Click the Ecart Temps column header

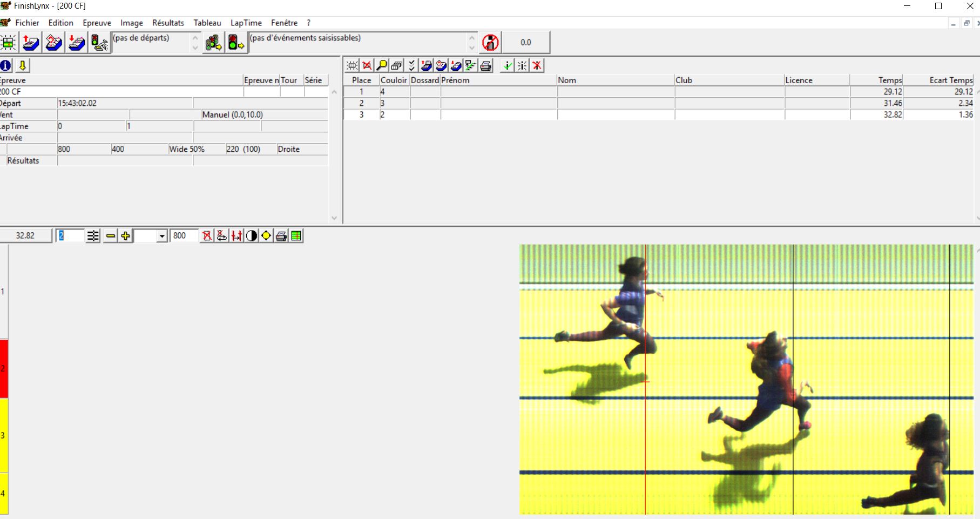(x=940, y=80)
